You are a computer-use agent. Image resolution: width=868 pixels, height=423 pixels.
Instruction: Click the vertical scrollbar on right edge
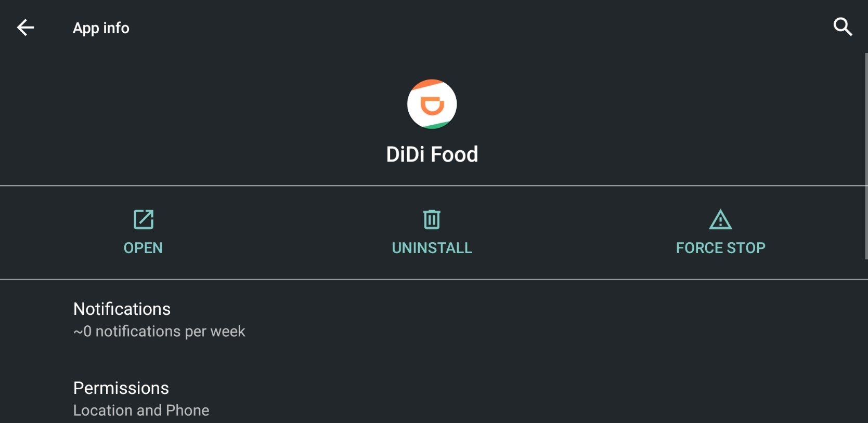pyautogui.click(x=866, y=156)
